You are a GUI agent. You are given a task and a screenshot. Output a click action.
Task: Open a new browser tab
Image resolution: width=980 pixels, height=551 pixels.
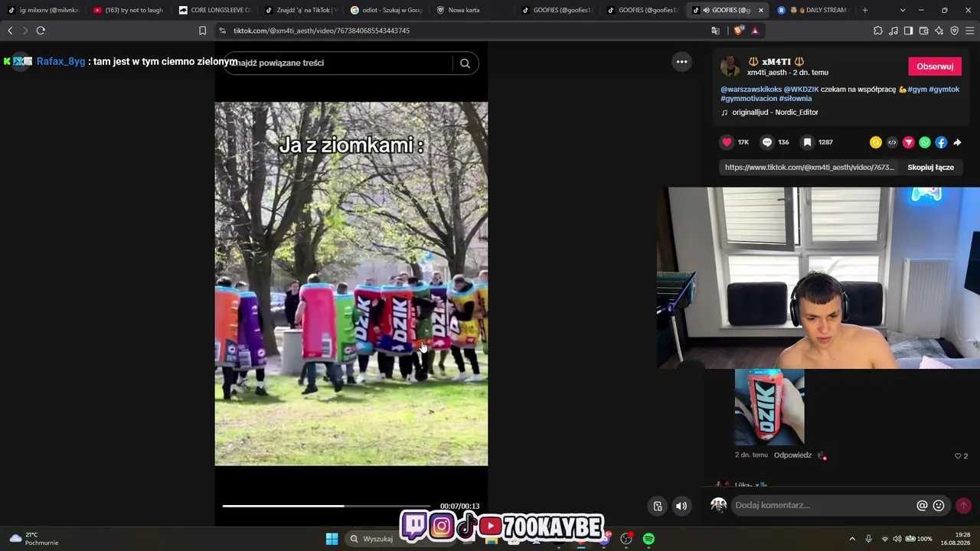pyautogui.click(x=865, y=10)
